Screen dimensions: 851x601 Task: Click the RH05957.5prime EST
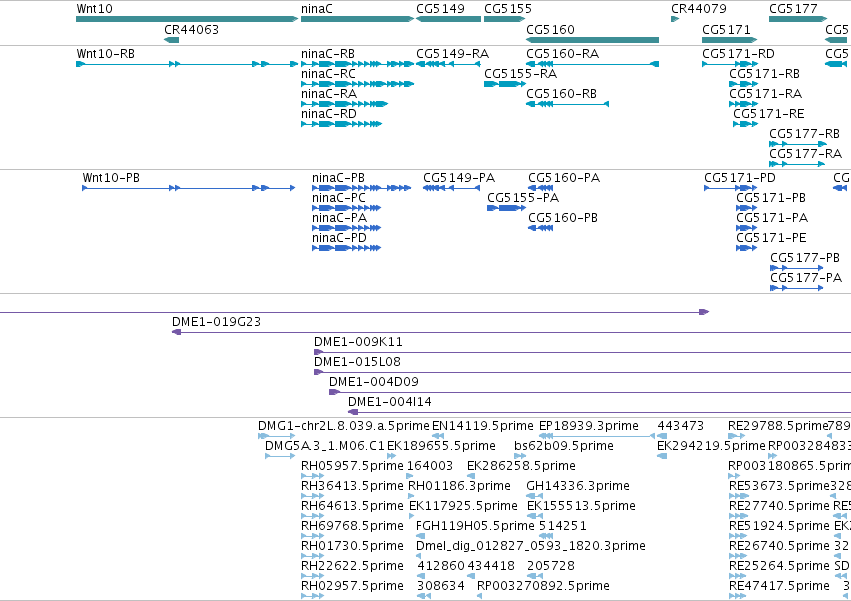(313, 476)
